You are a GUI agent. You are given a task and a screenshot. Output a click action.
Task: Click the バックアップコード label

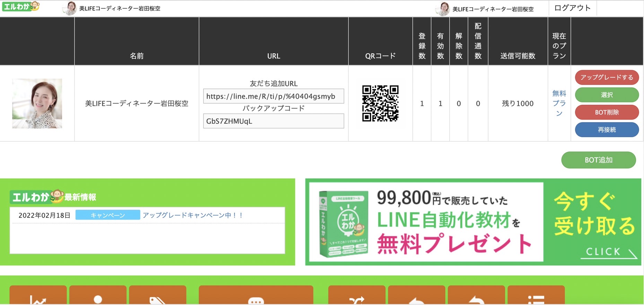coord(273,108)
